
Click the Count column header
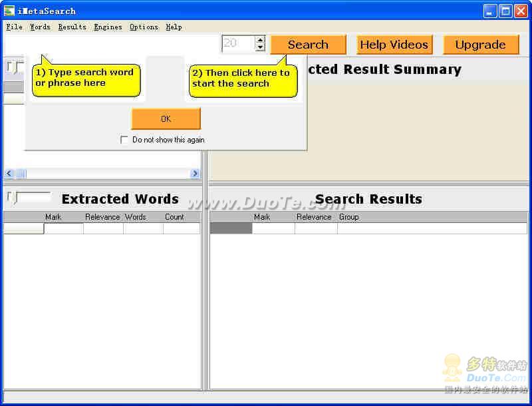[x=174, y=217]
